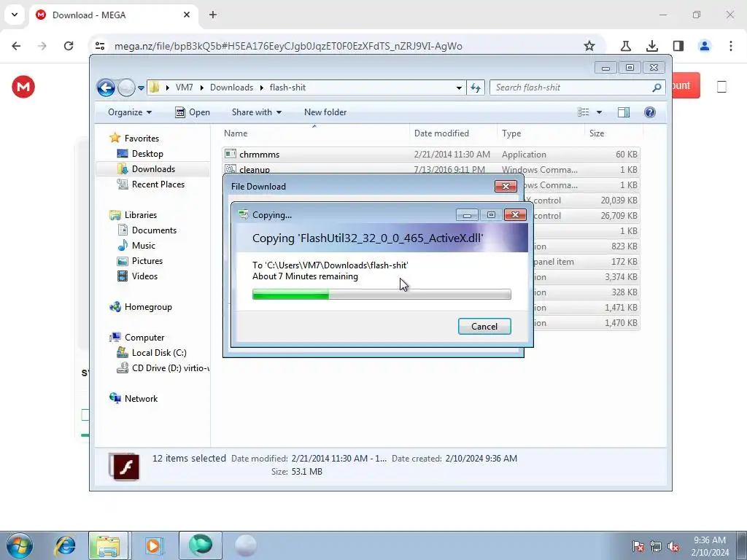Open Windows Media Player from taskbar
The width and height of the screenshot is (747, 560).
pos(153,545)
